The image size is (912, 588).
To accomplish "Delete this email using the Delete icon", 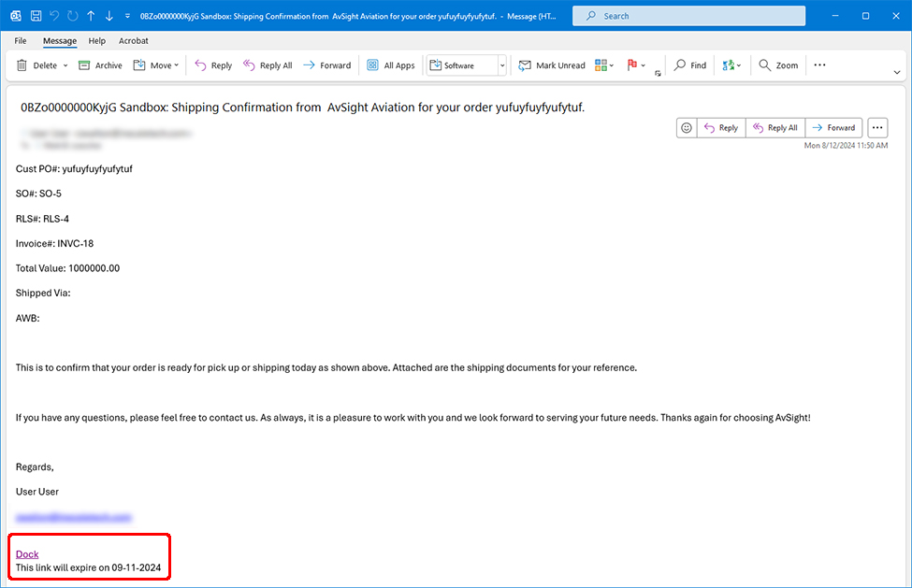I will coord(23,65).
